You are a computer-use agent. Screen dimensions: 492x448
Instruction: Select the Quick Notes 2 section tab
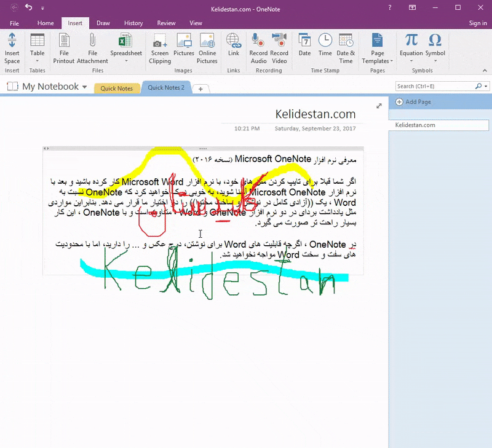166,87
